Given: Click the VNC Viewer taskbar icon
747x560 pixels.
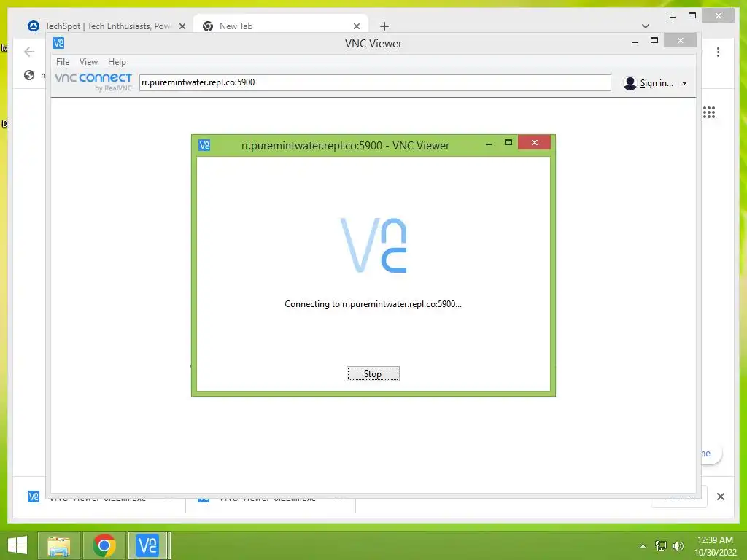Looking at the screenshot, I should tap(147, 545).
